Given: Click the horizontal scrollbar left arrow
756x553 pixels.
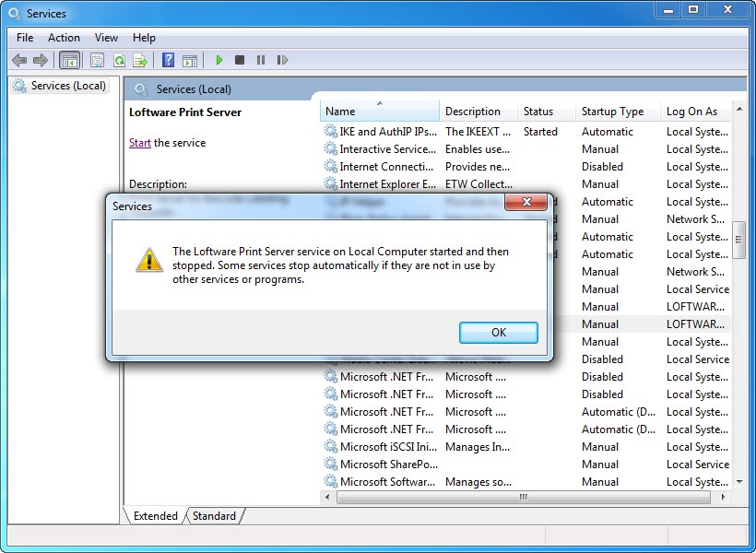Looking at the screenshot, I should pos(328,497).
